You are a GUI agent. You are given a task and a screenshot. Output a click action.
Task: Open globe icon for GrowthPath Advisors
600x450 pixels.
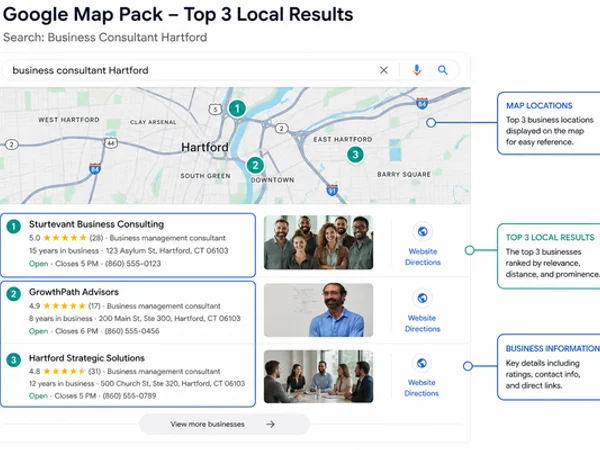(x=422, y=298)
